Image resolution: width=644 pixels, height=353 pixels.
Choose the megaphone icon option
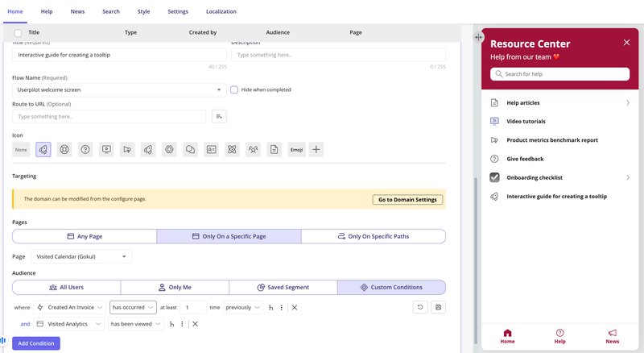click(127, 149)
